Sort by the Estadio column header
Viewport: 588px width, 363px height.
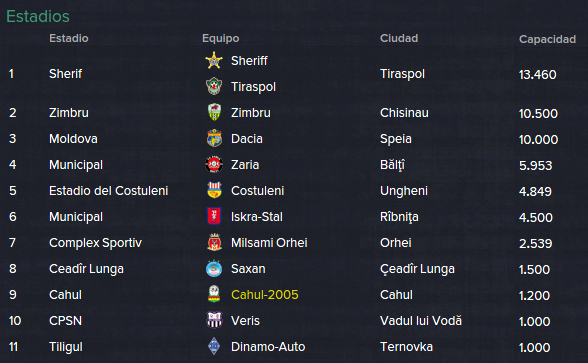click(x=69, y=38)
